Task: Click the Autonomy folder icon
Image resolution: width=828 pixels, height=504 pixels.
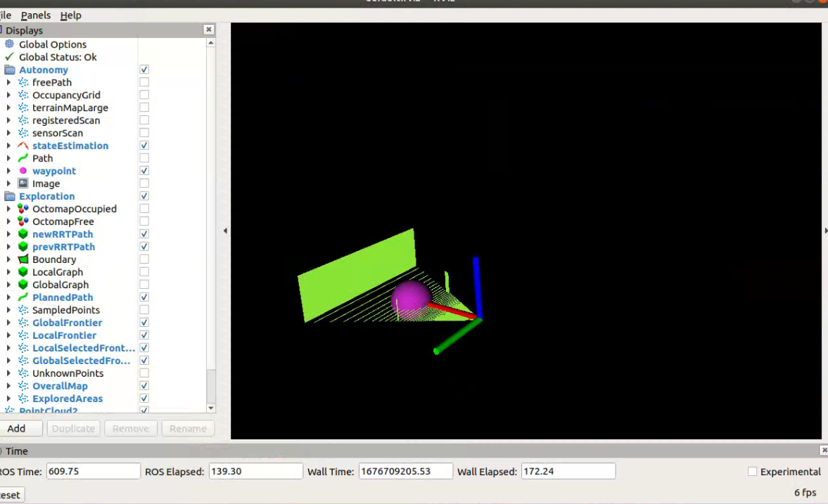Action: [x=10, y=70]
